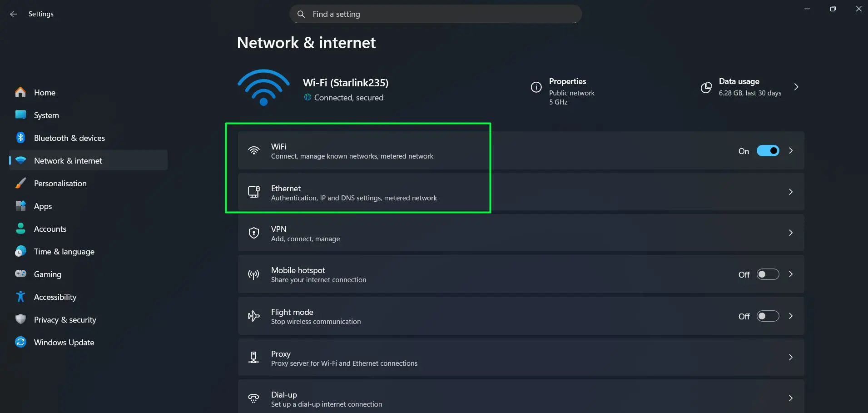The image size is (868, 413).
Task: Turn off the WiFi toggle
Action: click(768, 150)
